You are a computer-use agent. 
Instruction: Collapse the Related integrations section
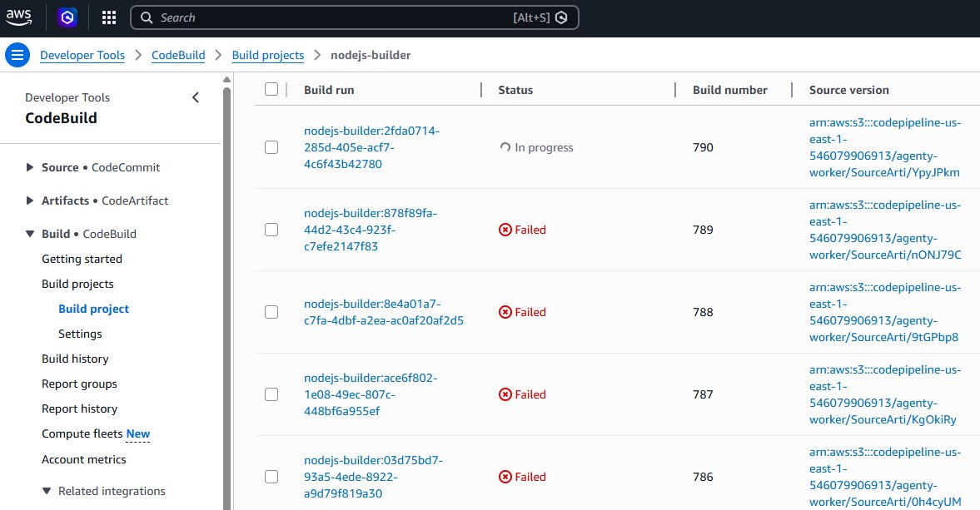coord(47,491)
